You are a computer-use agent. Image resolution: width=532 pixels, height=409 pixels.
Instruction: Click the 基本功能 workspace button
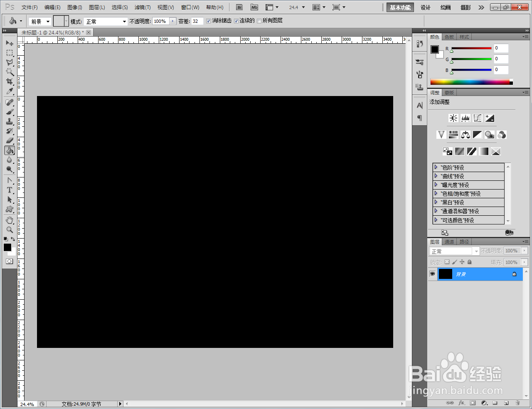[400, 7]
